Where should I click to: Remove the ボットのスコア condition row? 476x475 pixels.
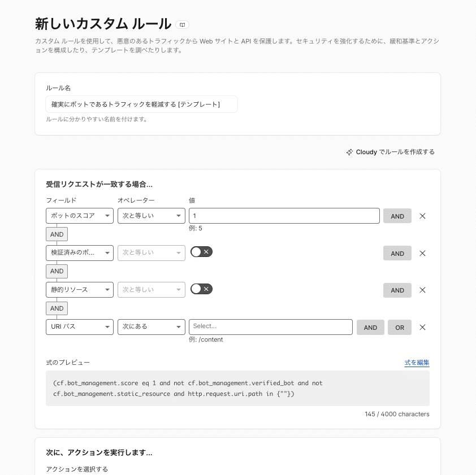(x=422, y=216)
